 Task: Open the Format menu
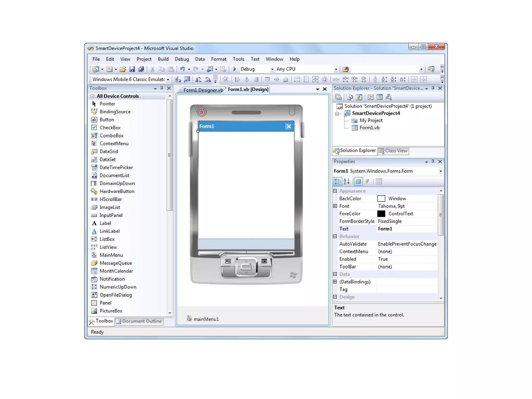[219, 59]
